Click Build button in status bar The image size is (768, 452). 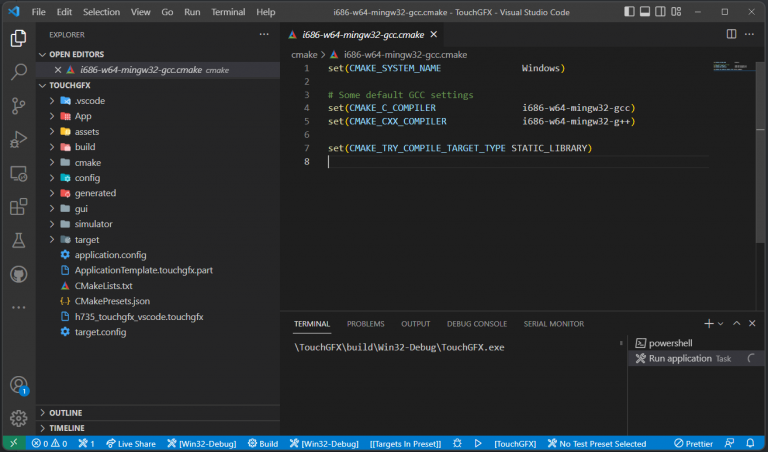click(x=263, y=443)
